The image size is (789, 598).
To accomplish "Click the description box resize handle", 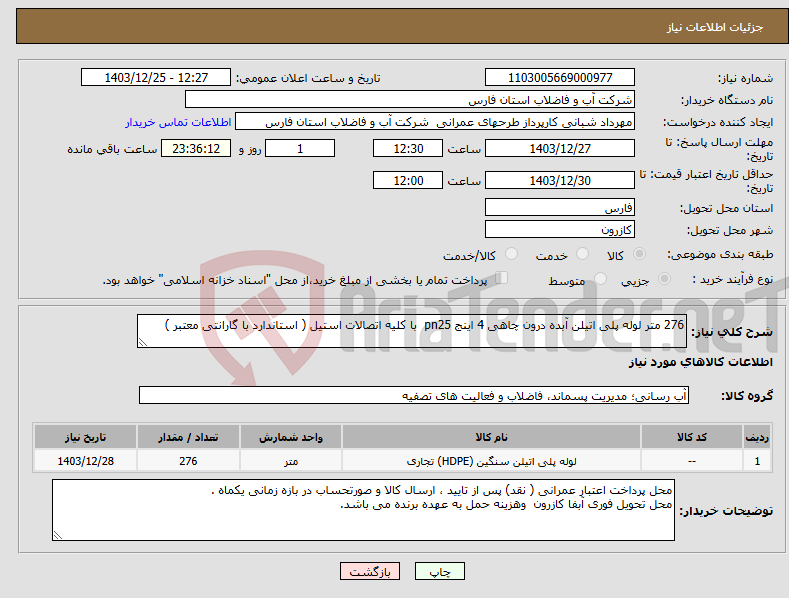I will 143,342.
